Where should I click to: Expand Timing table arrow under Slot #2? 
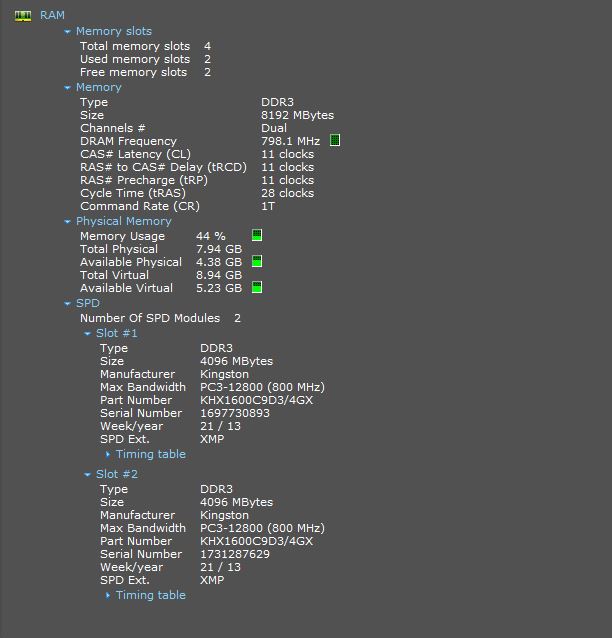(108, 596)
